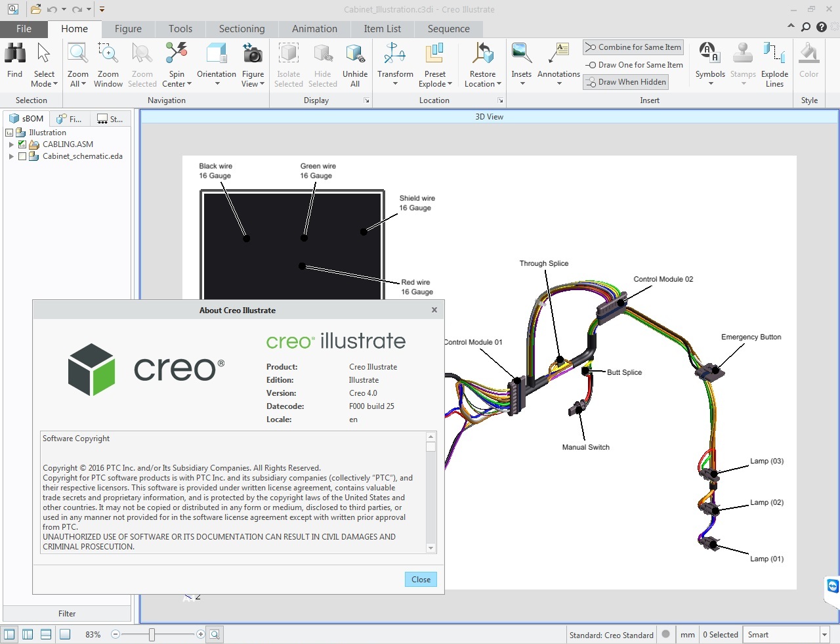Click the copyright text scrollbar down arrow
The width and height of the screenshot is (840, 644).
coord(430,548)
